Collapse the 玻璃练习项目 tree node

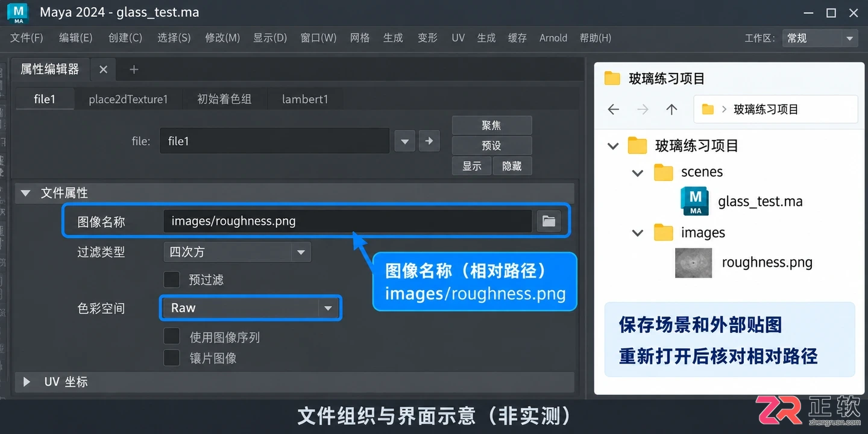(613, 146)
